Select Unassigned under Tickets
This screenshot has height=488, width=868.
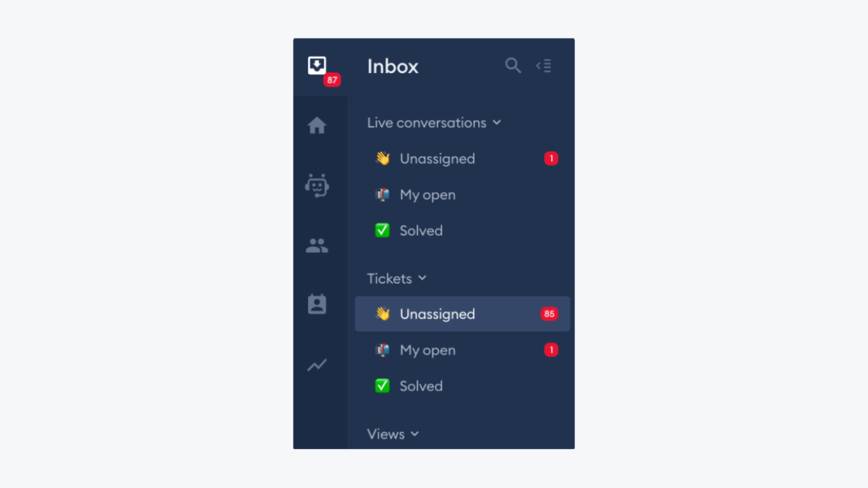tap(437, 314)
